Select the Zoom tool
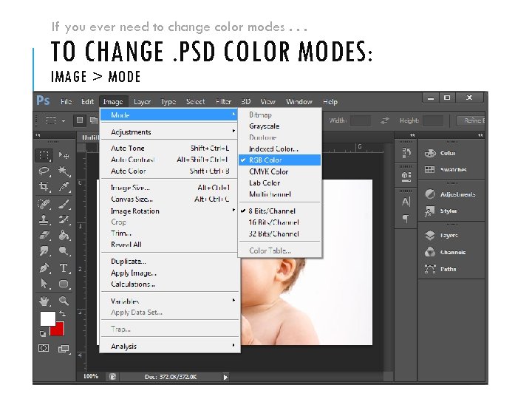 (x=64, y=301)
